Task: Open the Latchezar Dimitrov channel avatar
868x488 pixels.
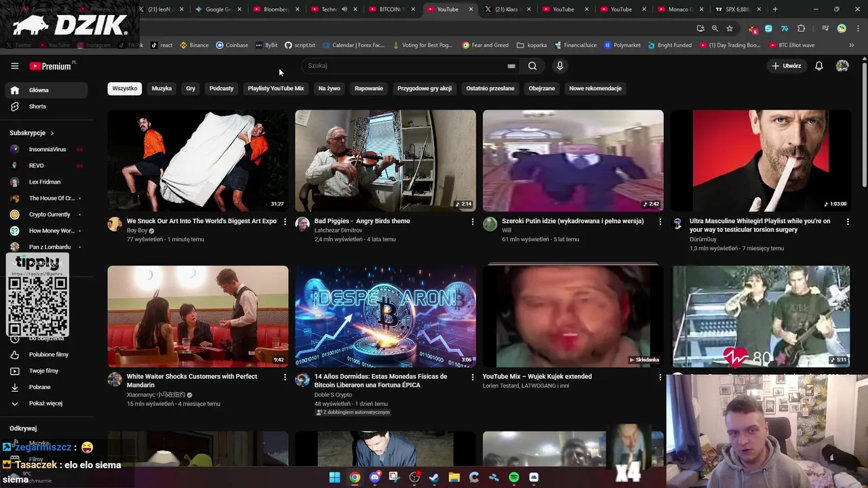Action: [302, 224]
